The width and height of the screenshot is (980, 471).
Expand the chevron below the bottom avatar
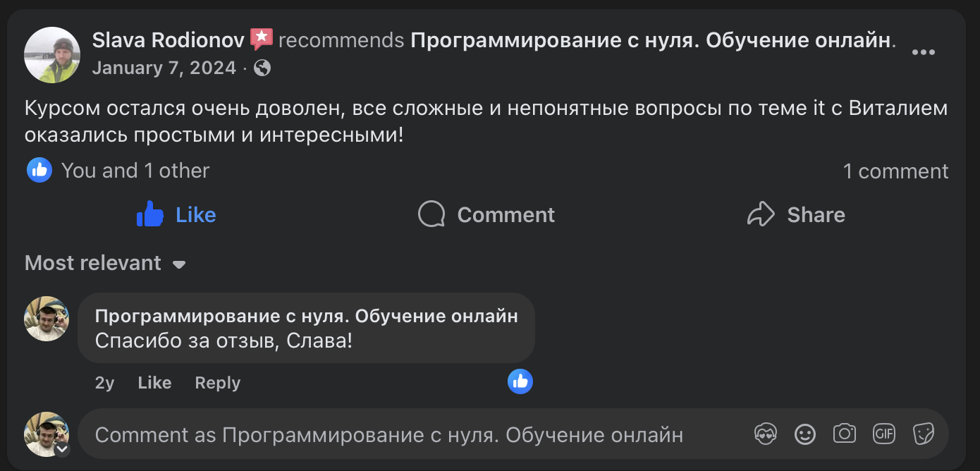point(62,448)
